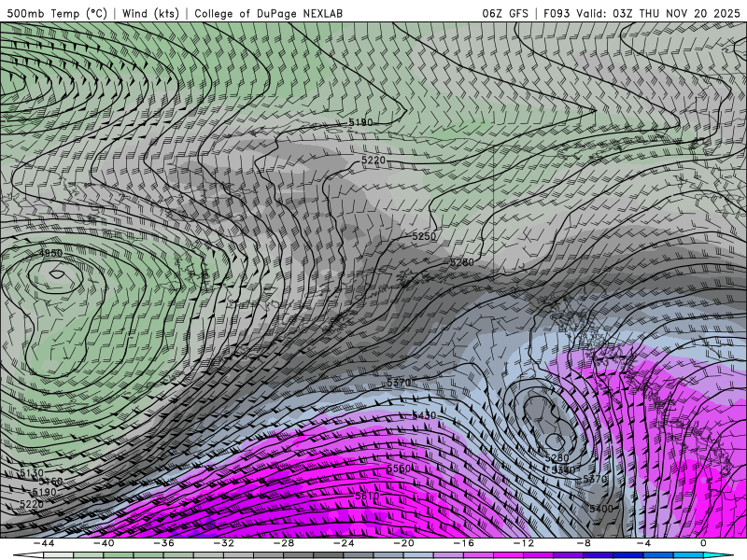
Task: Click the 5280 label beside the 5250 contour
Action: click(x=462, y=262)
